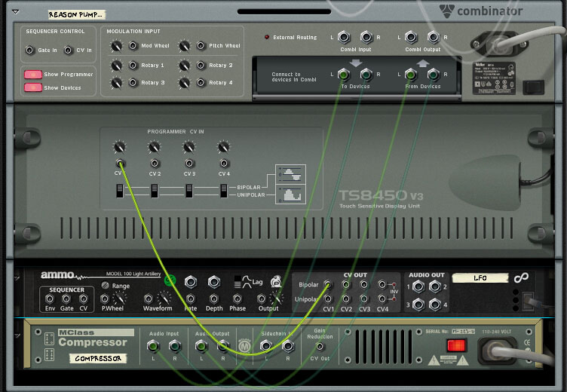Click the External Routing red LED indicator
This screenshot has height=392, width=567.
[267, 37]
